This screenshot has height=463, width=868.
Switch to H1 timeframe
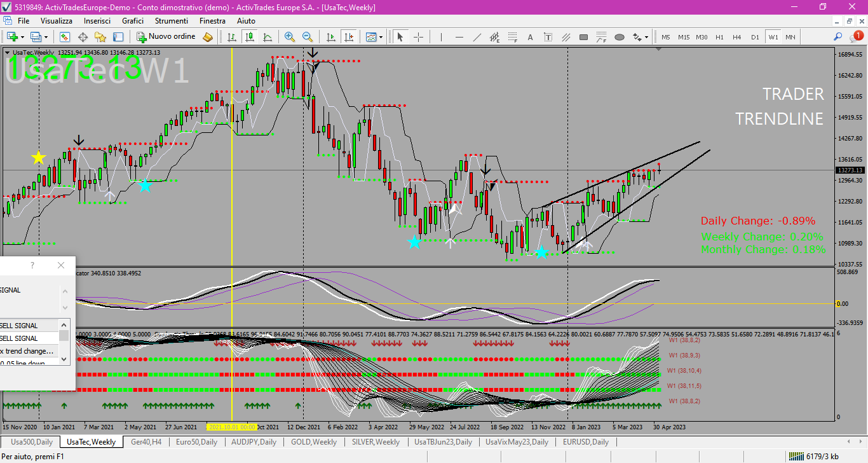[719, 37]
